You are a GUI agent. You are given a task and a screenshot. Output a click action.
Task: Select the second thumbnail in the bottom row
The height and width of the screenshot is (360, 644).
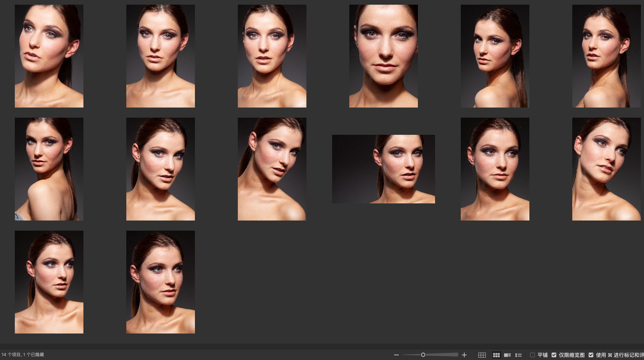pos(161,282)
